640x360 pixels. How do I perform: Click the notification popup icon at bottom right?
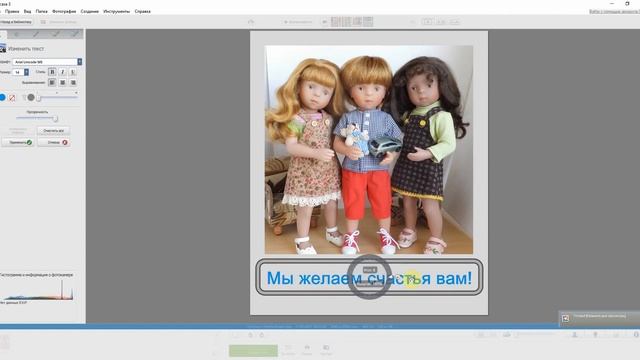coord(565,318)
